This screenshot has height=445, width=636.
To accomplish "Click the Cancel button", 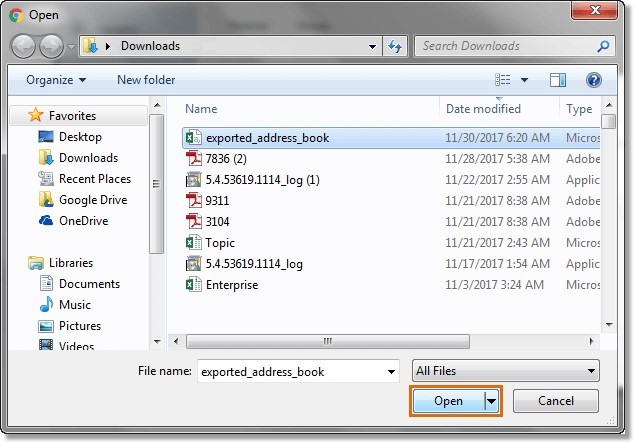I will [x=556, y=401].
